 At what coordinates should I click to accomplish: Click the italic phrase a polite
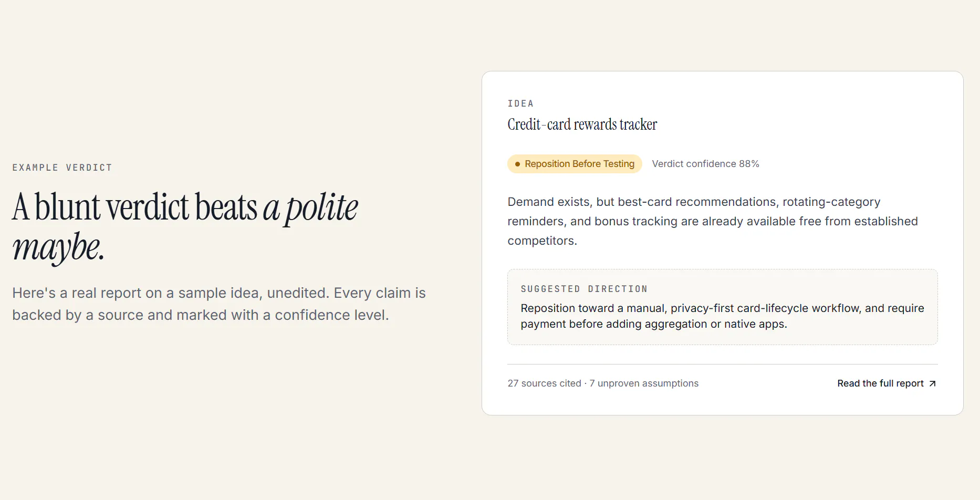coord(310,208)
